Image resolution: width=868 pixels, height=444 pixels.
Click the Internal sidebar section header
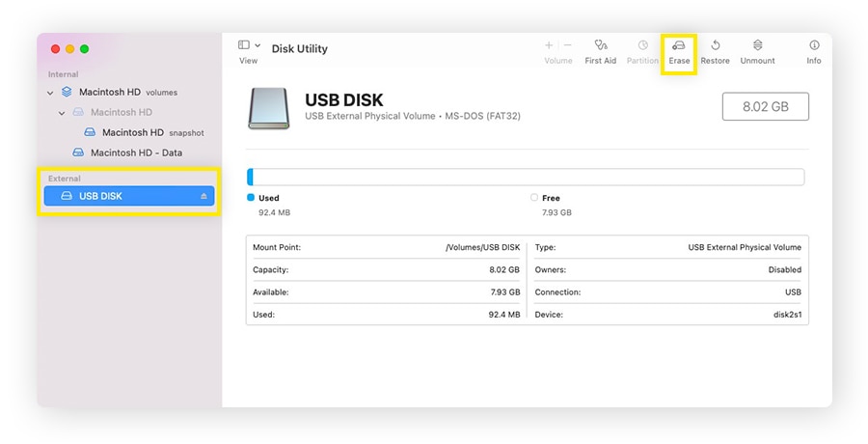[63, 74]
